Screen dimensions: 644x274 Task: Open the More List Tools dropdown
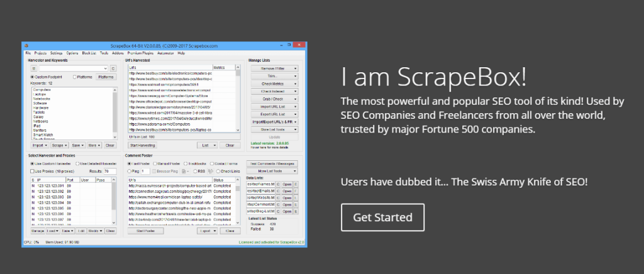[274, 170]
